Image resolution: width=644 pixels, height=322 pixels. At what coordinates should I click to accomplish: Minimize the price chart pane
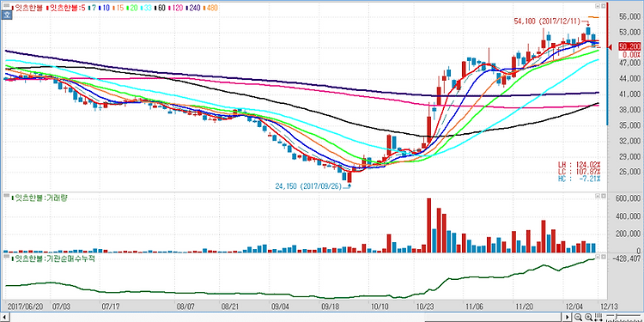click(598, 6)
